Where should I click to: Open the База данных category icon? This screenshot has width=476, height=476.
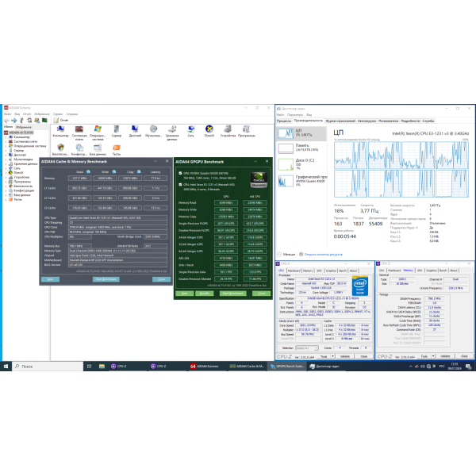pos(98,150)
